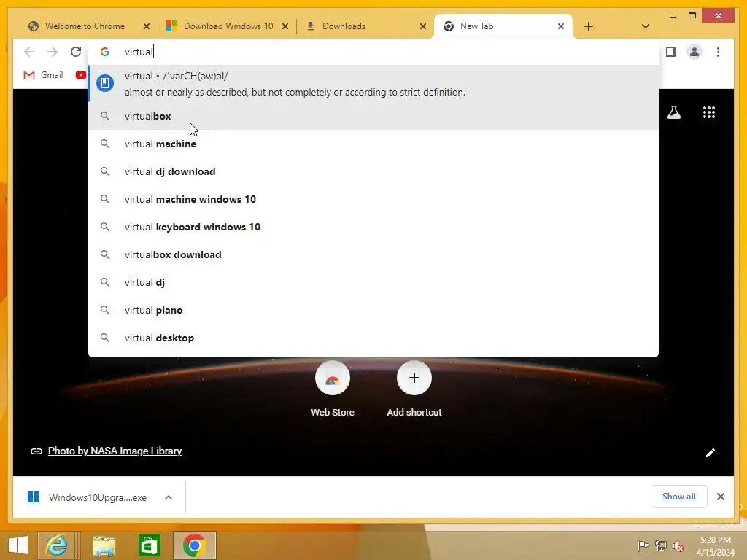Pick the 'virtual desktop' suggestion
Screen dimensions: 747x560
[x=374, y=338]
